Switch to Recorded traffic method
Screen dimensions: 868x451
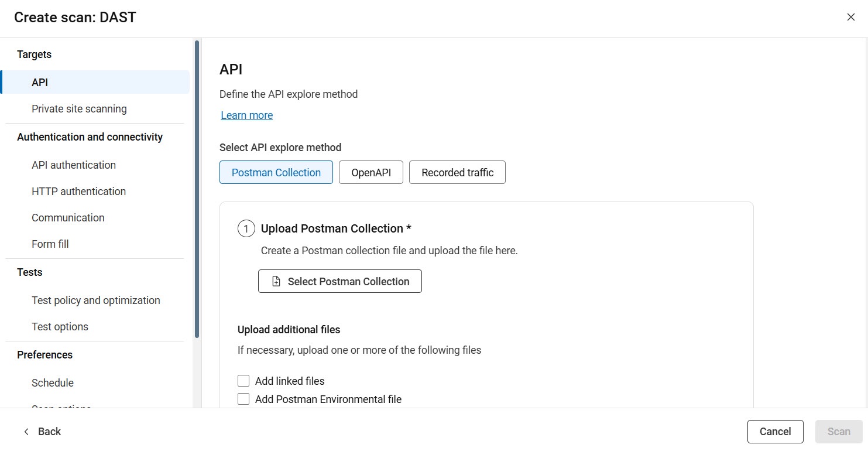pos(457,172)
